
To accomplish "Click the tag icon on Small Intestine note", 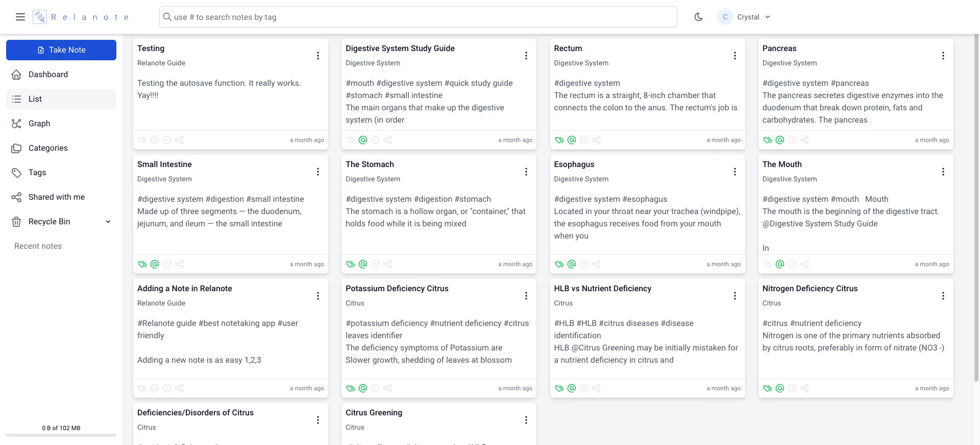I will coord(142,264).
